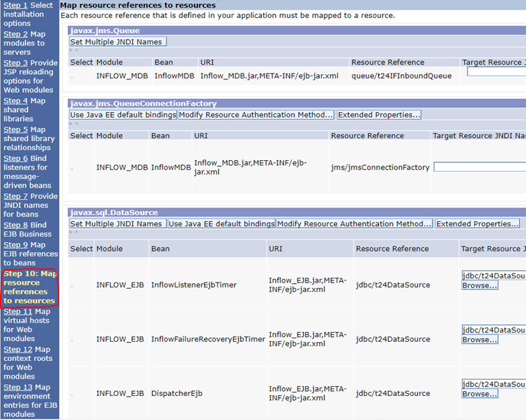Image resolution: width=526 pixels, height=420 pixels.
Task: Click Browse in the DispatcherEjb row
Action: (480, 394)
